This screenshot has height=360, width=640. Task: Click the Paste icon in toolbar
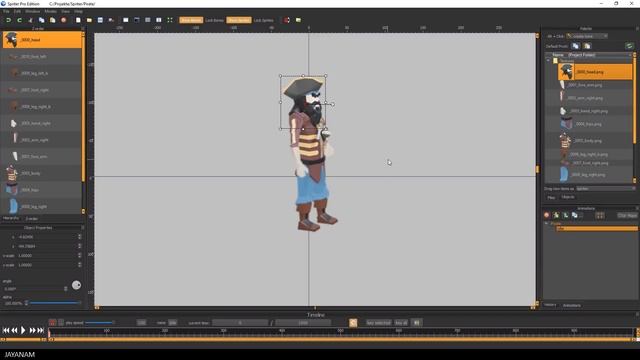pos(52,20)
